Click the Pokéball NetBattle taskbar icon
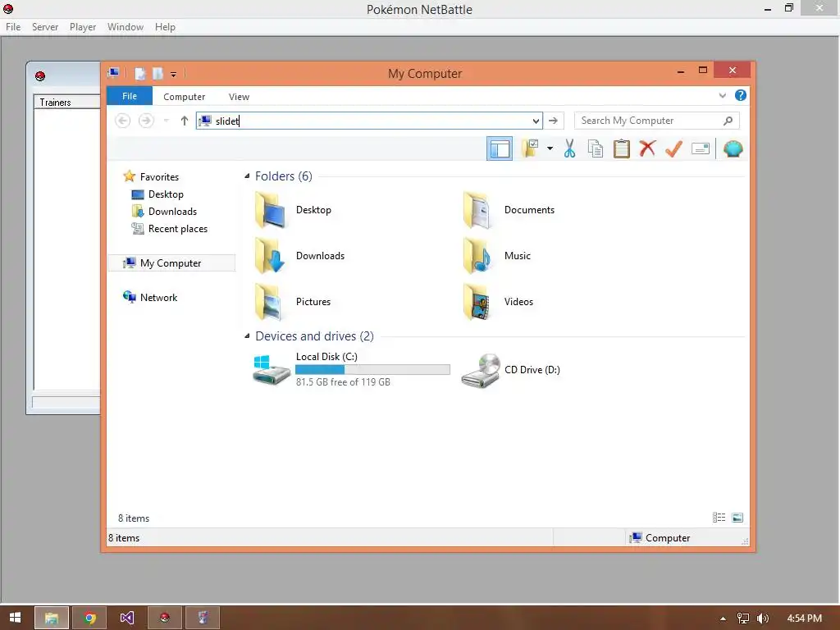This screenshot has width=840, height=630. pyautogui.click(x=164, y=619)
